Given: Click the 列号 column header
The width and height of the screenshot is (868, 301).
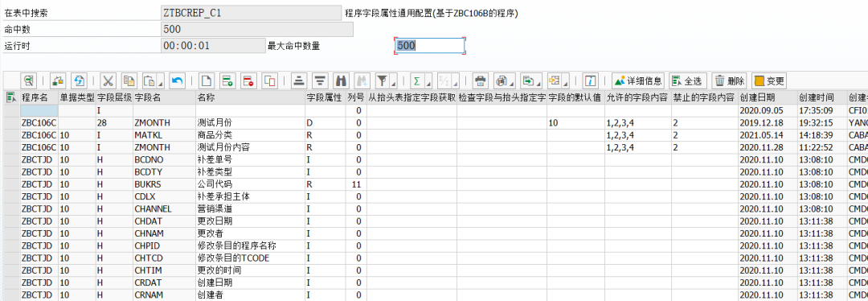Looking at the screenshot, I should [x=355, y=97].
